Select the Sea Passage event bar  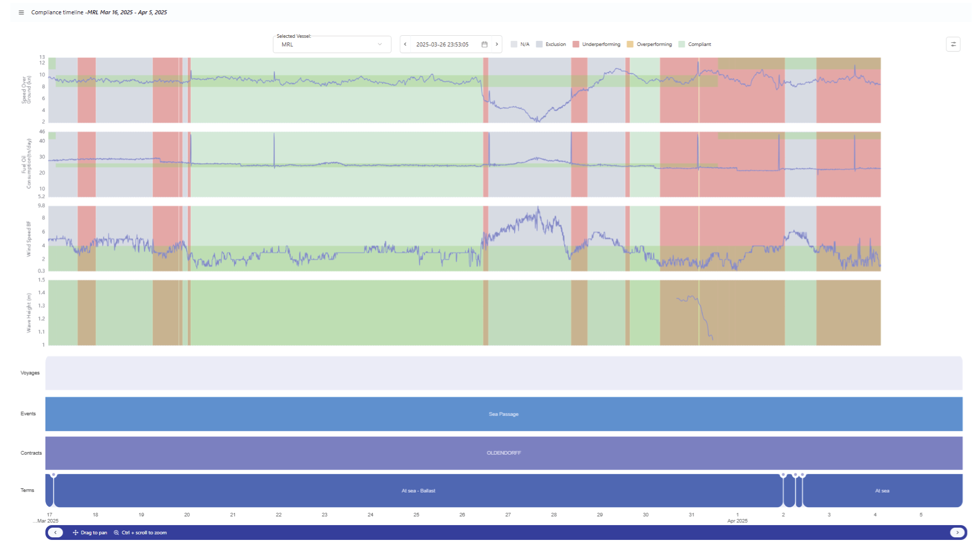(x=504, y=414)
